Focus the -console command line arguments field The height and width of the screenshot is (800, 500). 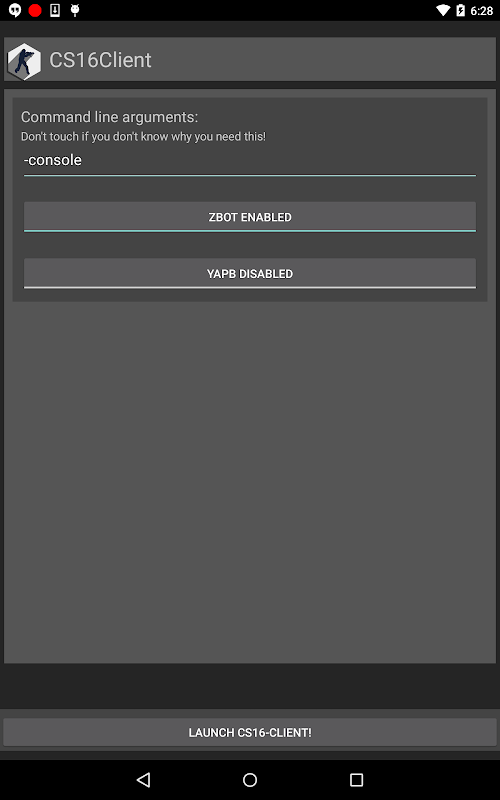tap(250, 161)
